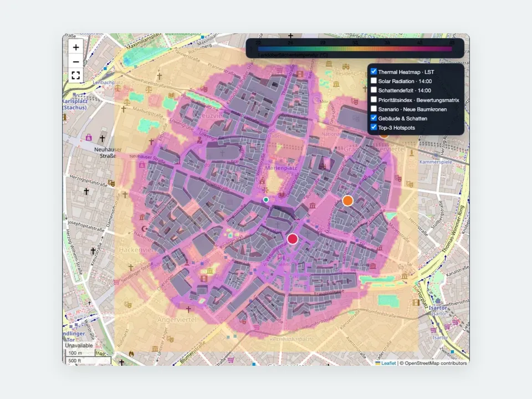Enable Solar Radiation · 14:00 layer
The image size is (532, 399).
[374, 81]
